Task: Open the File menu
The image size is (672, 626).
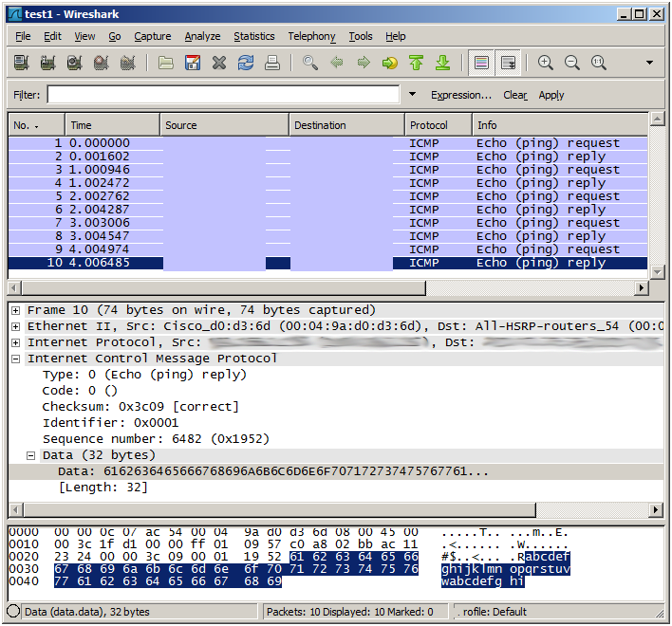Action: [23, 36]
